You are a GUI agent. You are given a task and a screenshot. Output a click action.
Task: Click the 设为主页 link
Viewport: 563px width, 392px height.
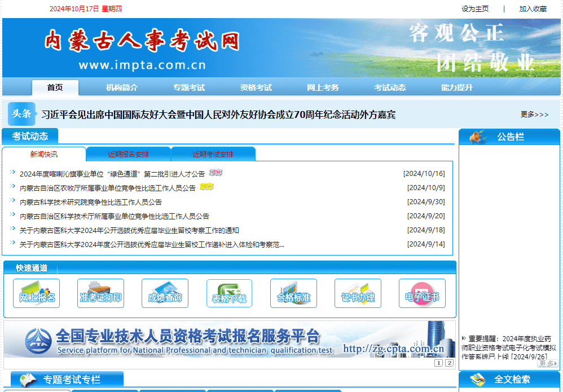475,9
